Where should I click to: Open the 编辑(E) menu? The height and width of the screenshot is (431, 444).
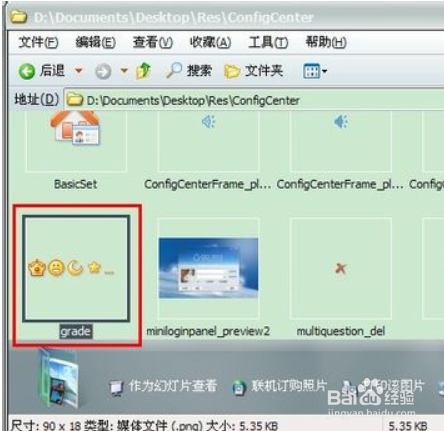pyautogui.click(x=96, y=42)
